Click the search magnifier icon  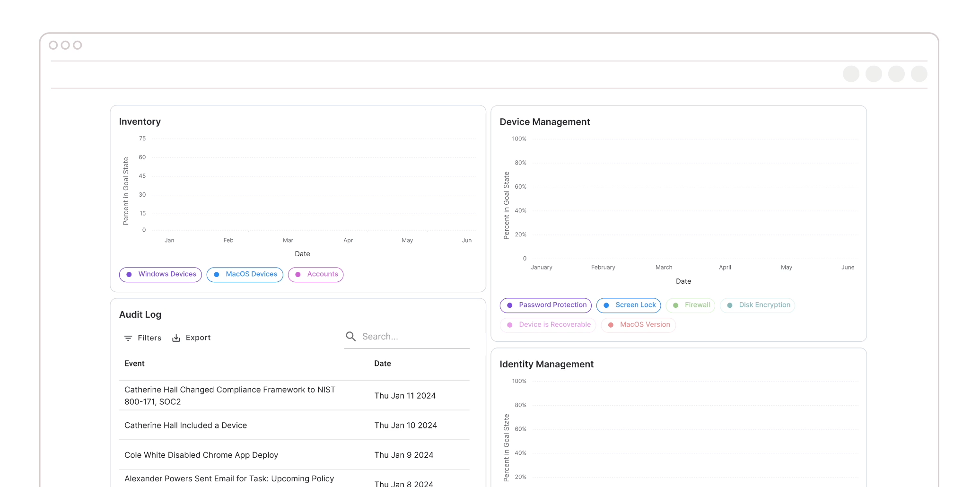click(350, 336)
